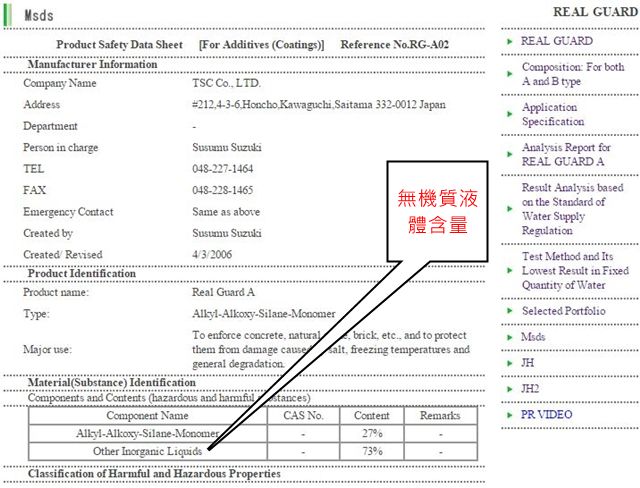
Task: Click the FAX number 048-228-1465
Action: click(223, 190)
